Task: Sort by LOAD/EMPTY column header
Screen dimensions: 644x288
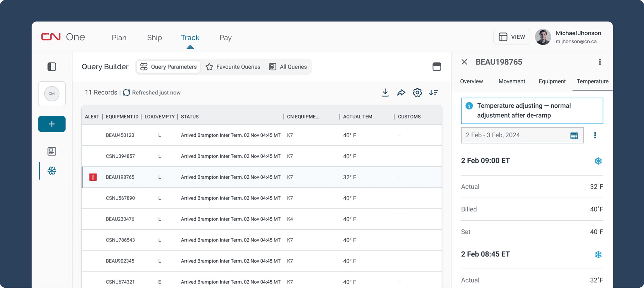Action: (160, 117)
